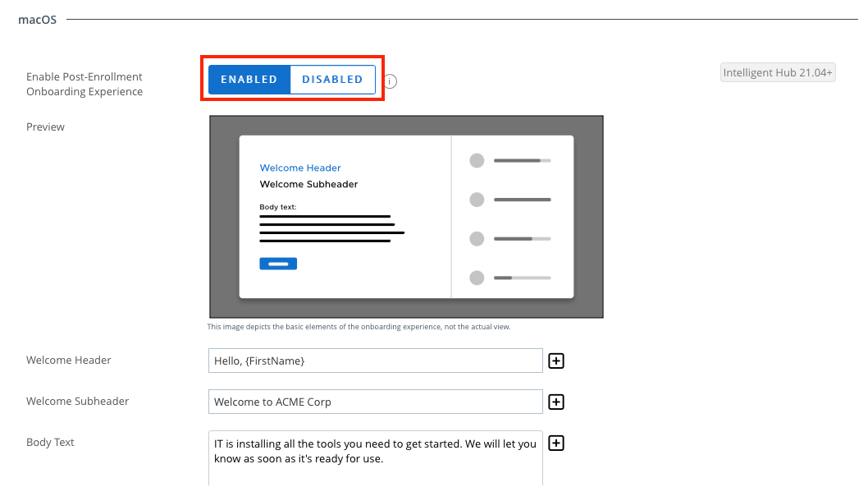
Task: Click the plus icon beside Welcome Header
Action: tap(556, 361)
